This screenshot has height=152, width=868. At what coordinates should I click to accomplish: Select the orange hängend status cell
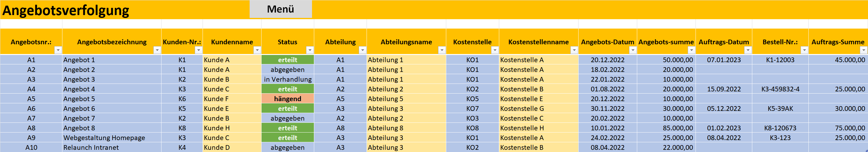(x=288, y=99)
